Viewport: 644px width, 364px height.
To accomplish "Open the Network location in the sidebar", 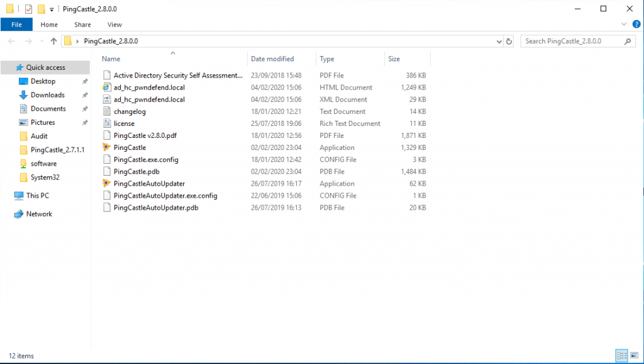I will [38, 214].
